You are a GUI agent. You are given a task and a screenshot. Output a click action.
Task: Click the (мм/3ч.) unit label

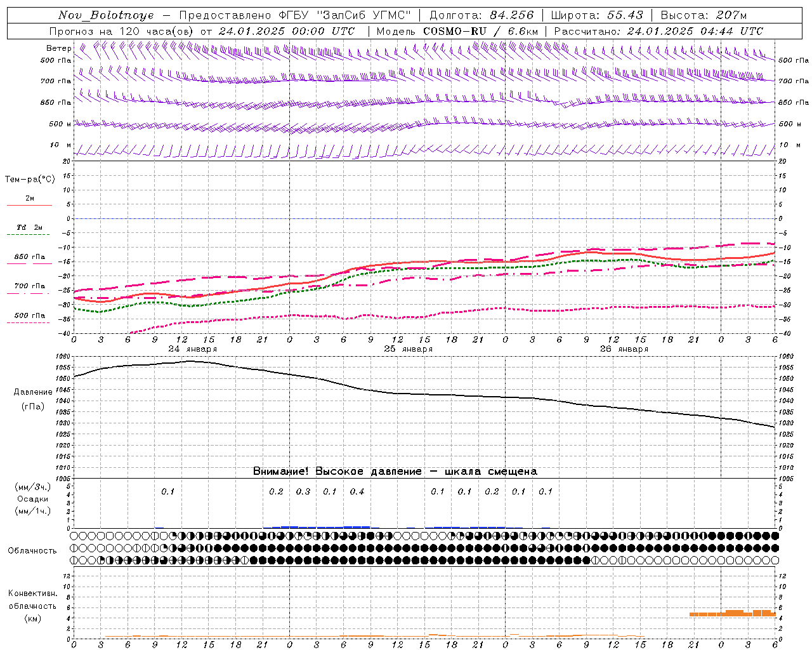tap(33, 487)
